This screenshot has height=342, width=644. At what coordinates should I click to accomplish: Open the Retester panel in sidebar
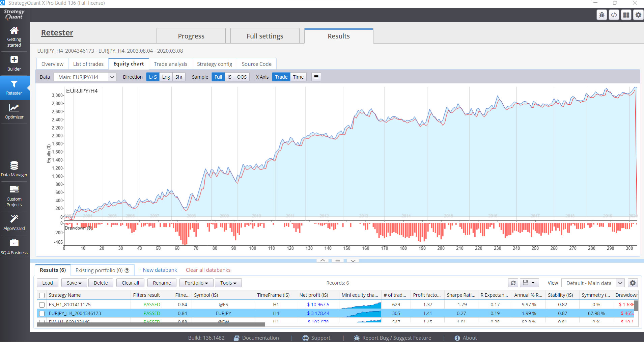(x=14, y=88)
